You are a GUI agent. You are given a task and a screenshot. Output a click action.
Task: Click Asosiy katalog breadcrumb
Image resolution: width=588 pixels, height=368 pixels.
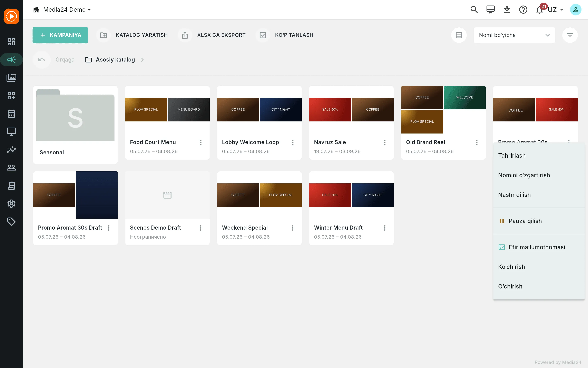110,60
